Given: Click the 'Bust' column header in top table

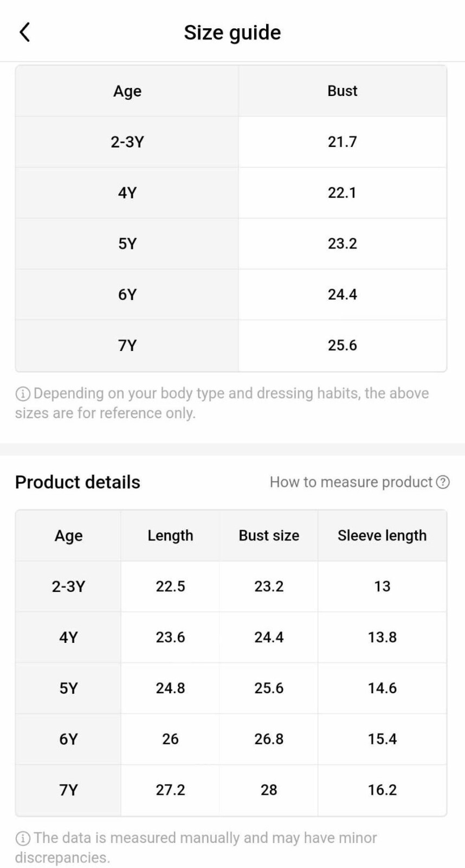Looking at the screenshot, I should [342, 91].
